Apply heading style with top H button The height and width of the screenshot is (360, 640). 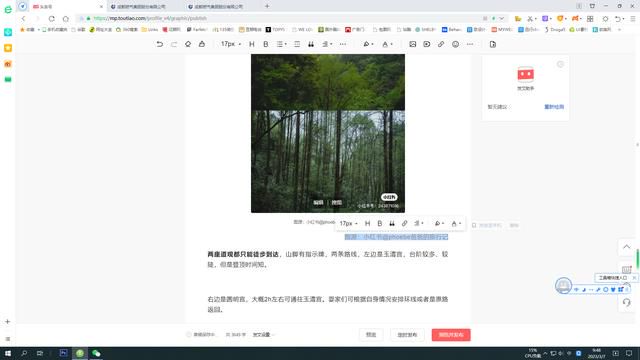click(252, 44)
